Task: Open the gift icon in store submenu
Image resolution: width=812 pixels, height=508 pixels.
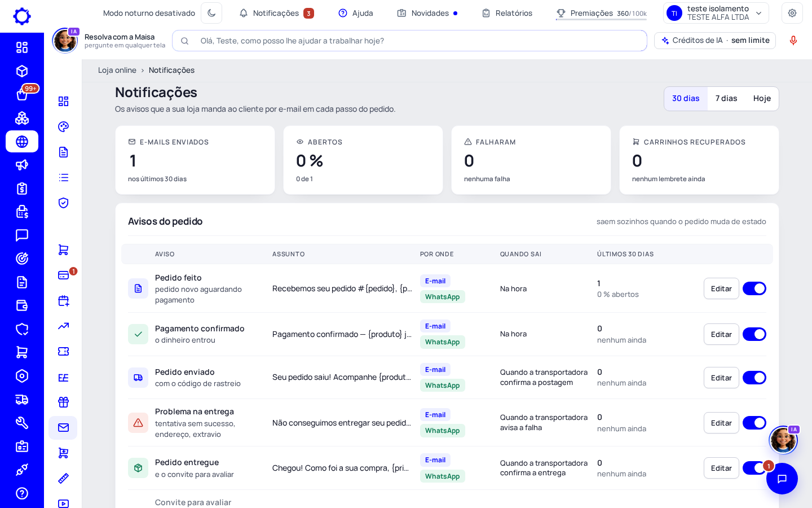Action: (x=63, y=402)
